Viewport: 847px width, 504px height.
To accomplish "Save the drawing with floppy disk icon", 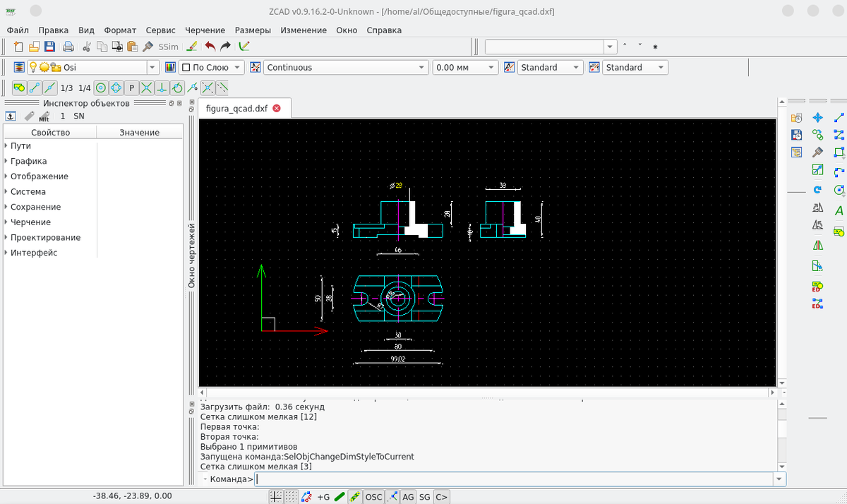I will coord(49,47).
